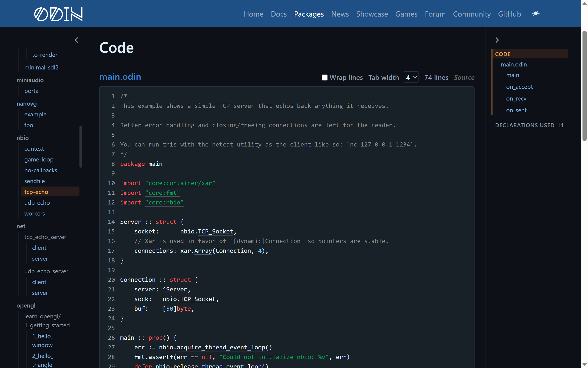Select the opengl group heading
The image size is (588, 368).
26,305
